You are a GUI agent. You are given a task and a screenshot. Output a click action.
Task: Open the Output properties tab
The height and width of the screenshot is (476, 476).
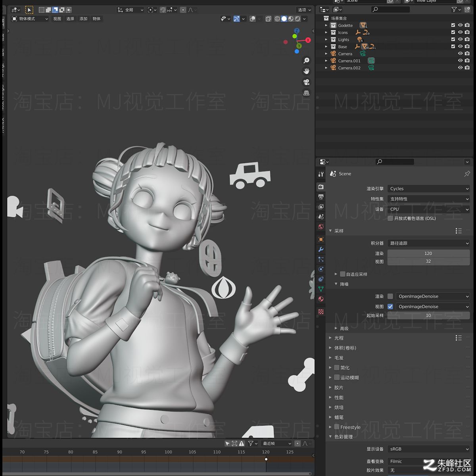click(321, 197)
